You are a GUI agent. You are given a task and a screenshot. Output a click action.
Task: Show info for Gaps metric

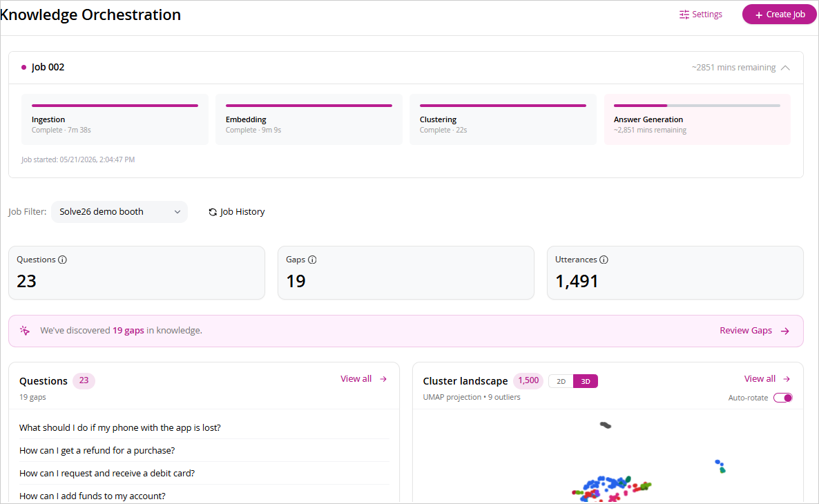(312, 260)
